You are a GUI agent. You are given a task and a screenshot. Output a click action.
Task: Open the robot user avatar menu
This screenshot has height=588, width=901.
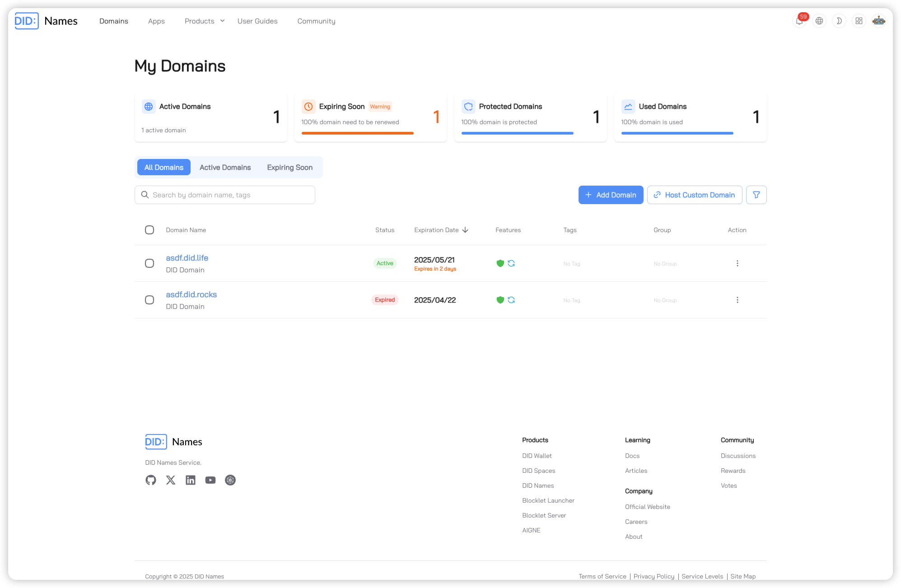pyautogui.click(x=878, y=21)
